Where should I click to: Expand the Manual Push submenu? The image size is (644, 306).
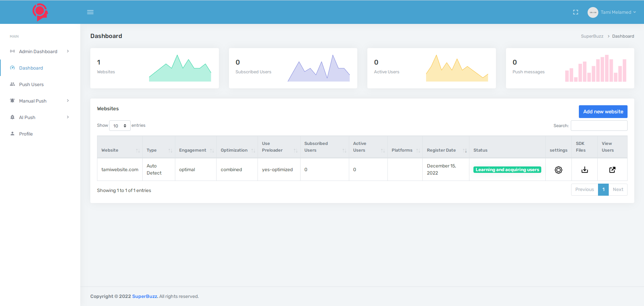pos(40,101)
